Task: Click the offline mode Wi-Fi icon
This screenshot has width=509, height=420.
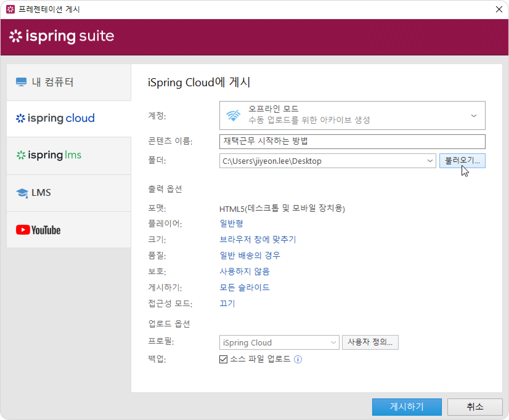Action: click(x=233, y=115)
